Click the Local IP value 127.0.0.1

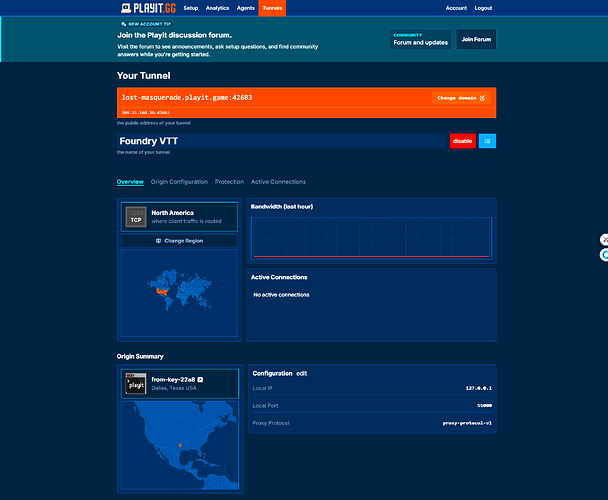[x=478, y=388]
